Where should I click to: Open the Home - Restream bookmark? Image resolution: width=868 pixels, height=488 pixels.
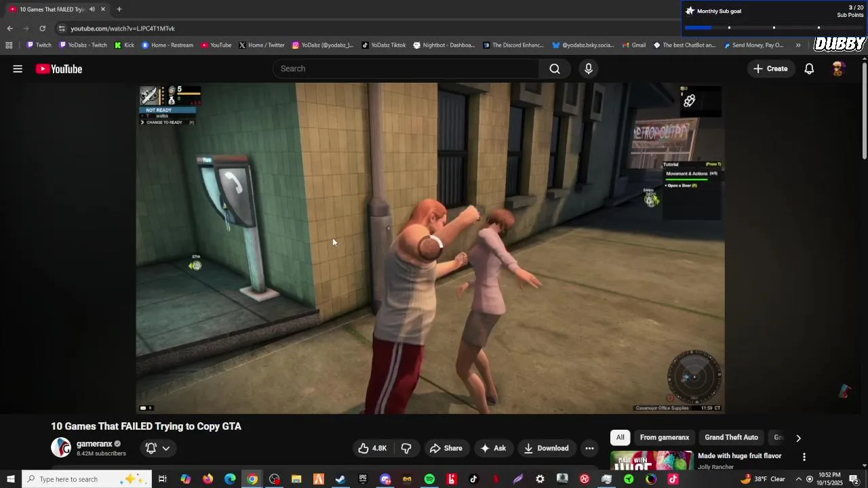click(x=167, y=45)
